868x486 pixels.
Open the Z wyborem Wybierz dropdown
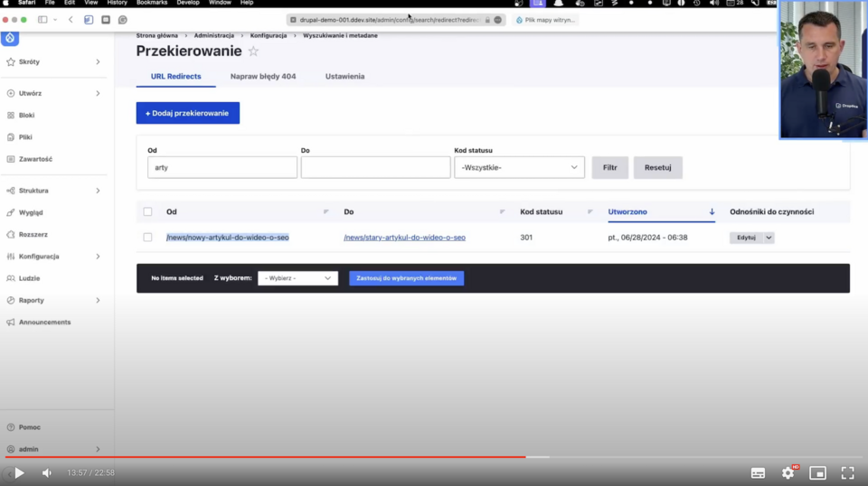click(297, 278)
